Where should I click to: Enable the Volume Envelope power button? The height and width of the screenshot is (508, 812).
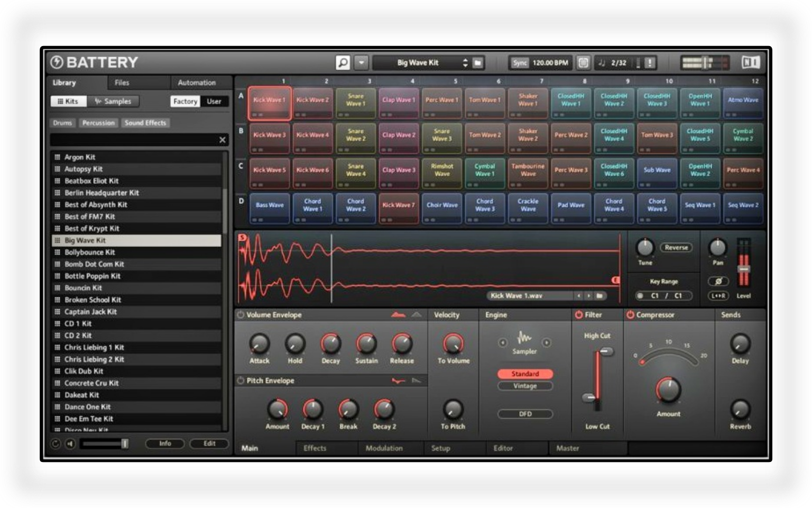point(241,315)
